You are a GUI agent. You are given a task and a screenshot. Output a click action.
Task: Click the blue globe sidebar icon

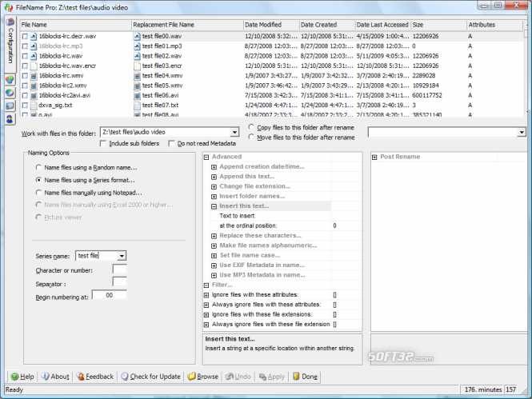tap(10, 93)
